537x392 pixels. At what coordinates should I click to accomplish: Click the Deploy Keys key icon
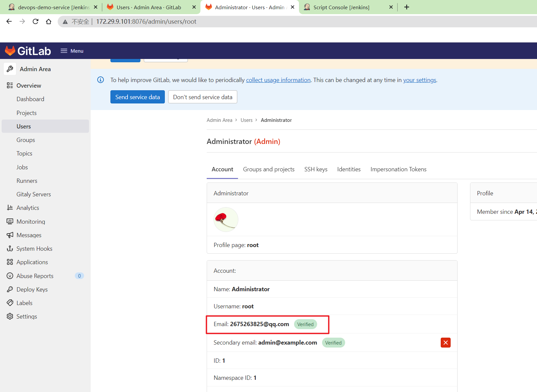10,289
